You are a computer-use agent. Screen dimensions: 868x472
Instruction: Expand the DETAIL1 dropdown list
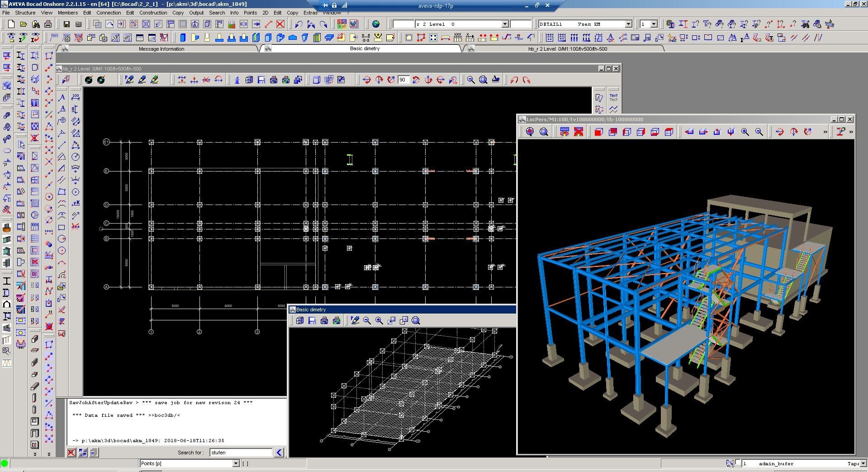628,24
